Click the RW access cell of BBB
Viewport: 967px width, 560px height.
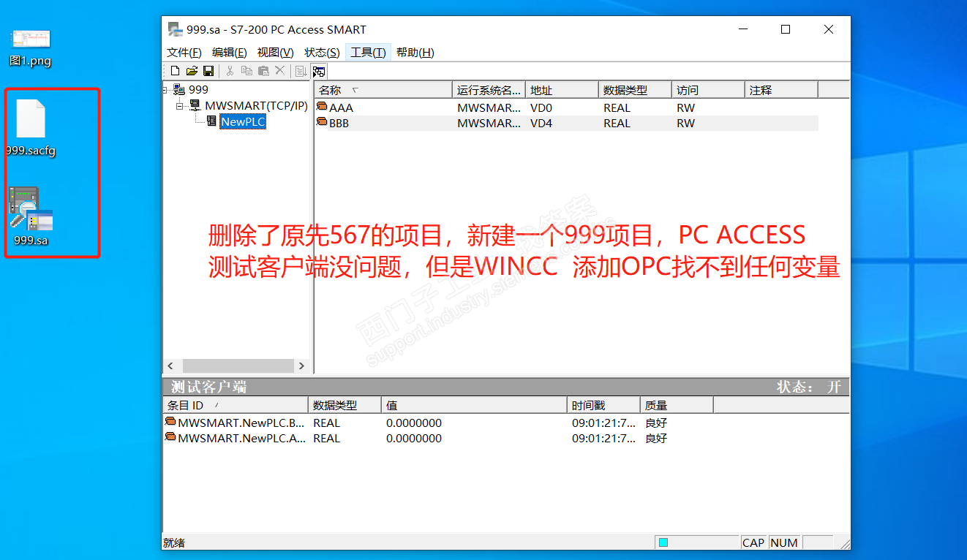click(685, 123)
